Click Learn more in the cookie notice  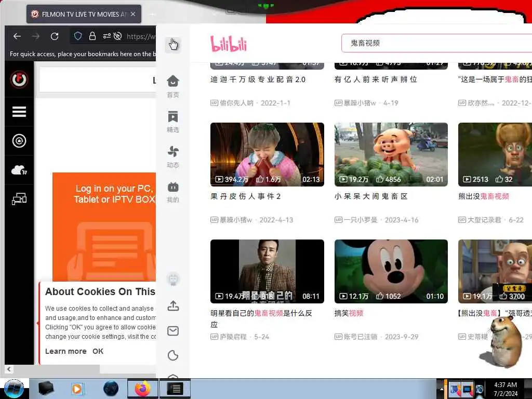[x=66, y=351]
